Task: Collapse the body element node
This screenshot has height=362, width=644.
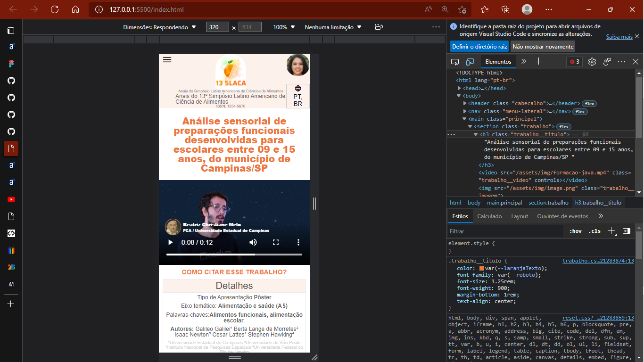Action: click(x=459, y=96)
